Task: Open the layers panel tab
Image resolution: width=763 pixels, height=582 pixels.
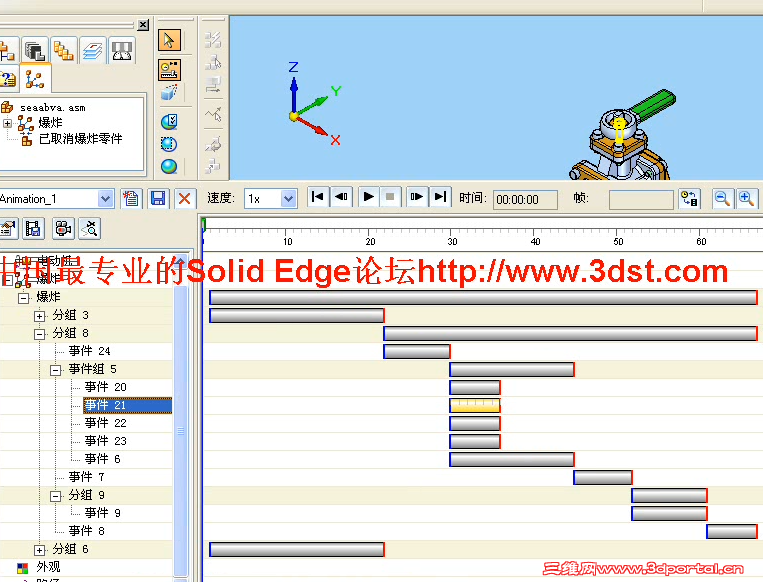Action: click(92, 50)
